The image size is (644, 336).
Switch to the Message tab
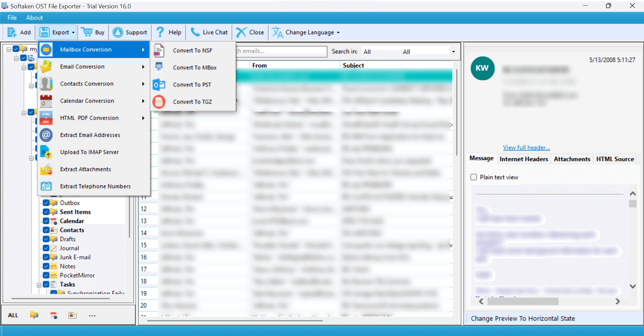pyautogui.click(x=481, y=158)
